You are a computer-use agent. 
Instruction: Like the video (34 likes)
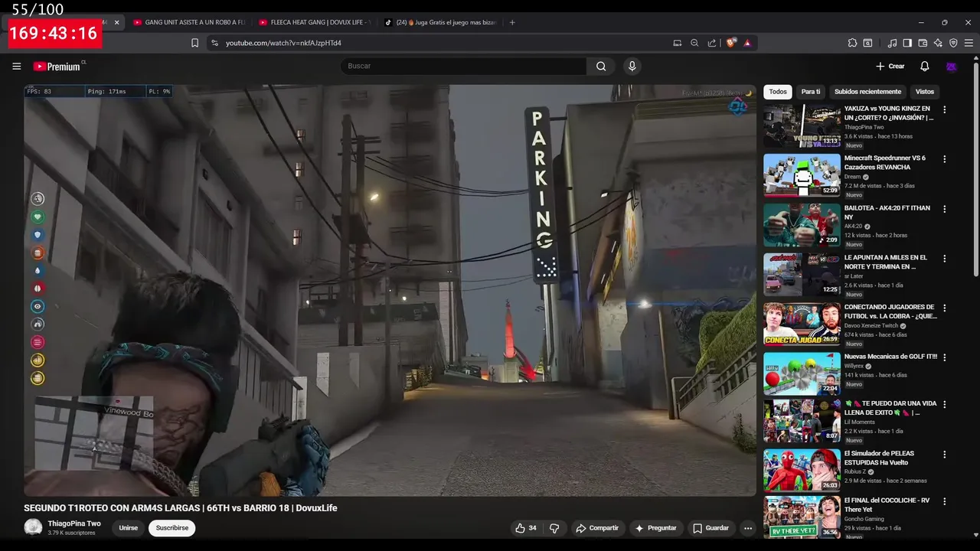tap(526, 528)
